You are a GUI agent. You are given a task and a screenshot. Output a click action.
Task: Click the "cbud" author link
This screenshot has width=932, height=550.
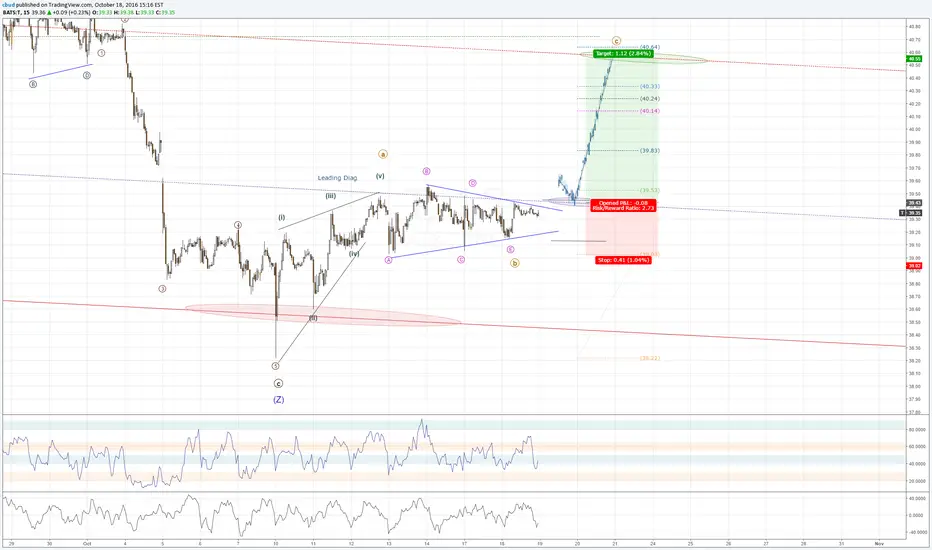tap(8, 5)
